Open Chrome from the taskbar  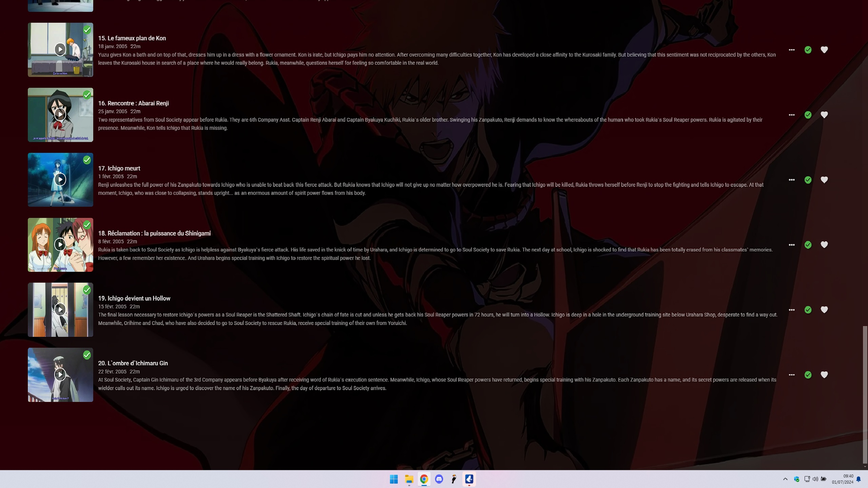[x=424, y=479]
